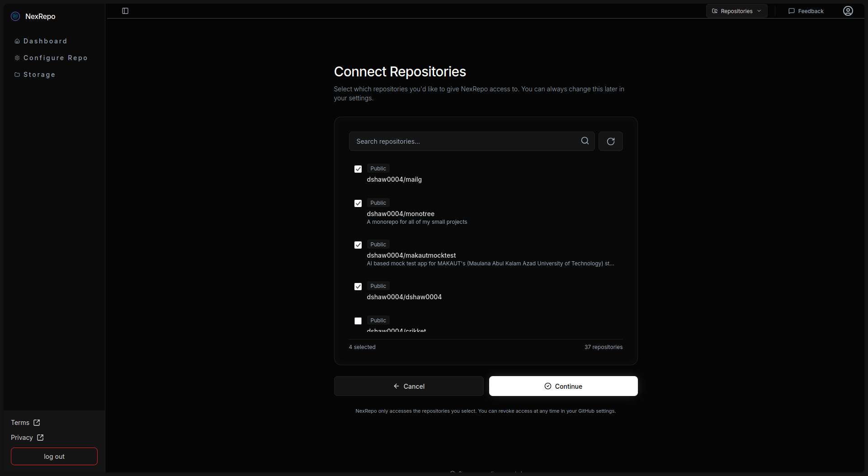Click the Public badge above dshaw0004/monotree

(378, 203)
